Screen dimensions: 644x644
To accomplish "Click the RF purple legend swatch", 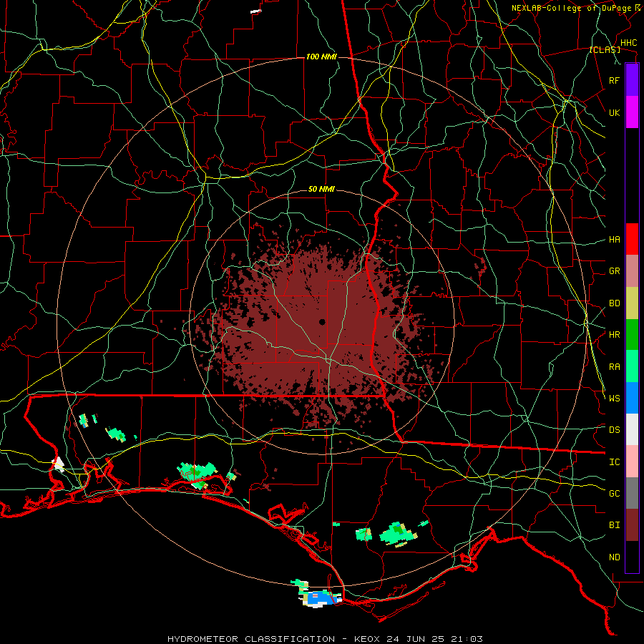I will click(632, 80).
